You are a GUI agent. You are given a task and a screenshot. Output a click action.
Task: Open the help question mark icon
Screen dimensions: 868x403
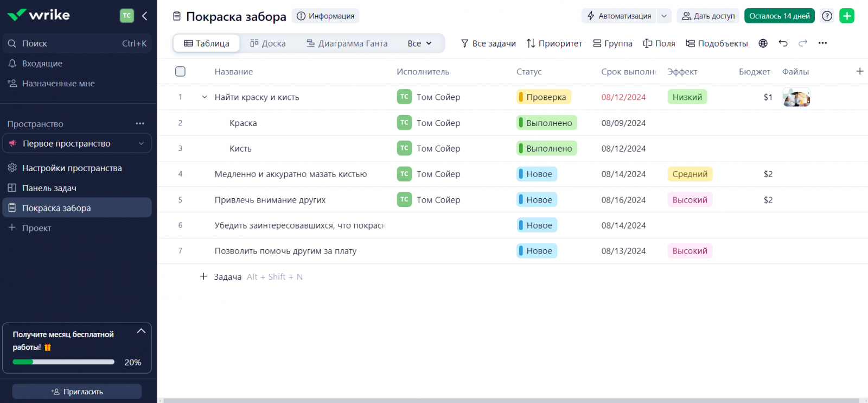click(x=827, y=16)
